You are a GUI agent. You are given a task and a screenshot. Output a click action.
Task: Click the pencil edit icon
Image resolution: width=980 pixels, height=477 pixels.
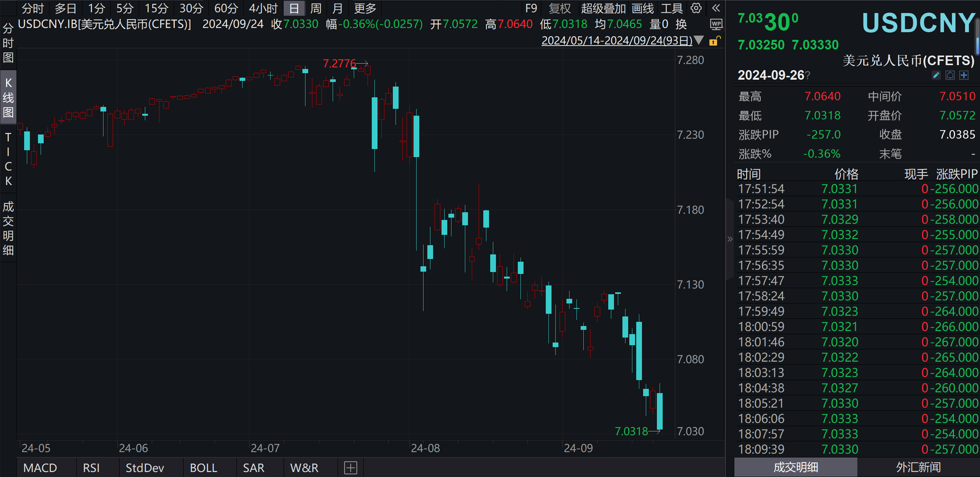pos(936,75)
